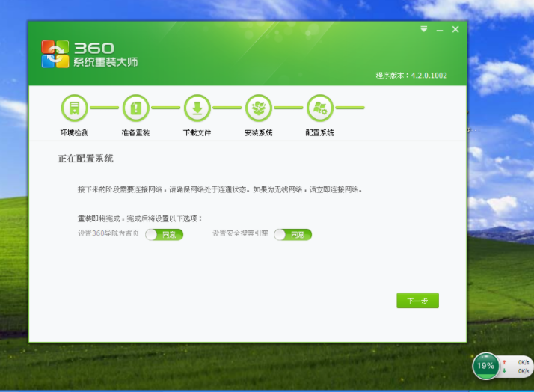Click the 19% memory floating ball
This screenshot has width=534, height=392.
click(485, 366)
